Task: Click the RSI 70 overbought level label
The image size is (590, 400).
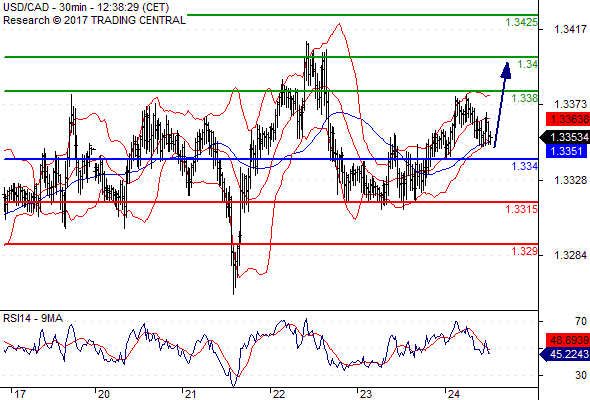Action: [581, 321]
